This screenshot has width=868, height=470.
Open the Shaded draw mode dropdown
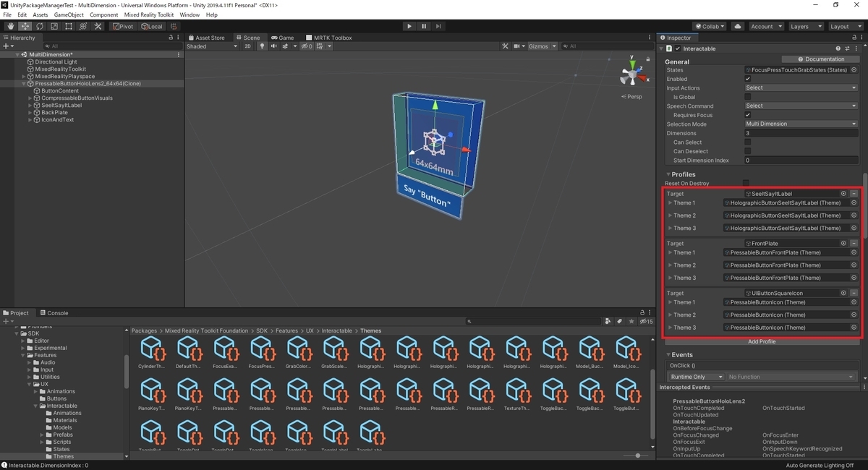211,46
